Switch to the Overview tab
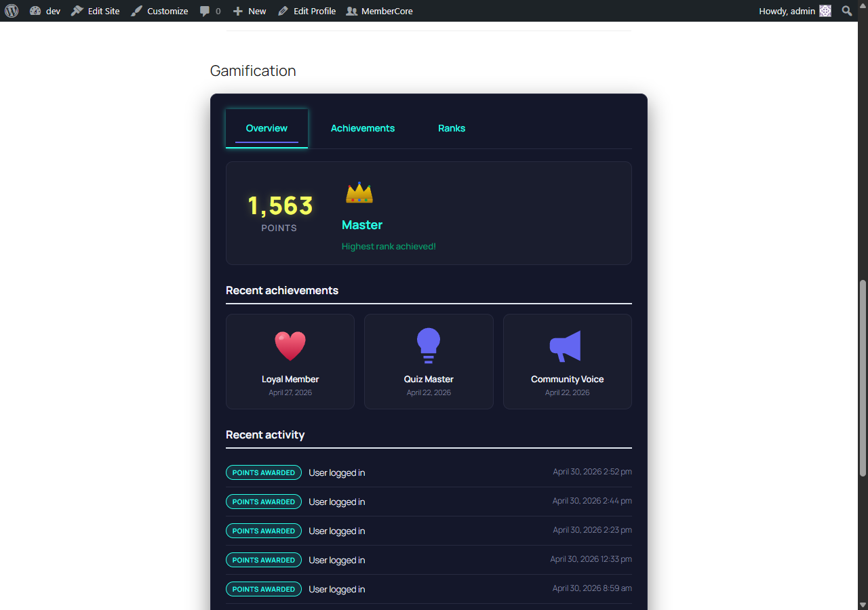Viewport: 868px width, 610px height. (x=267, y=128)
